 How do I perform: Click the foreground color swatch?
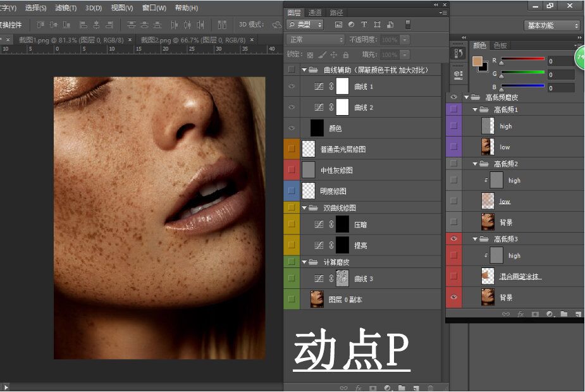tap(477, 61)
